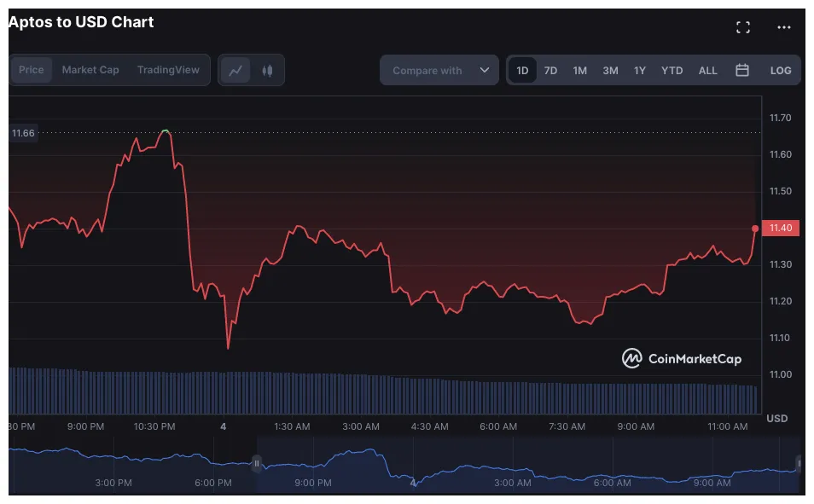Click the ALL time range button
The height and width of the screenshot is (504, 814).
(707, 70)
